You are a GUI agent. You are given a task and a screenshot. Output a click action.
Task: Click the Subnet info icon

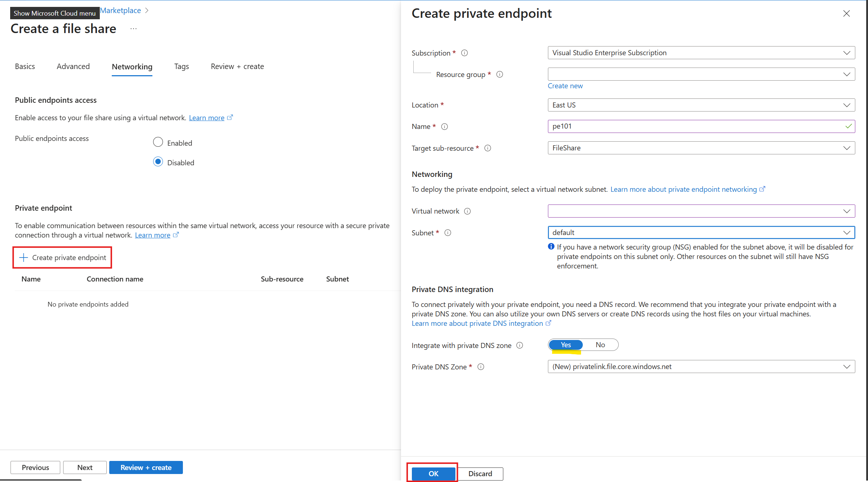[x=448, y=233]
